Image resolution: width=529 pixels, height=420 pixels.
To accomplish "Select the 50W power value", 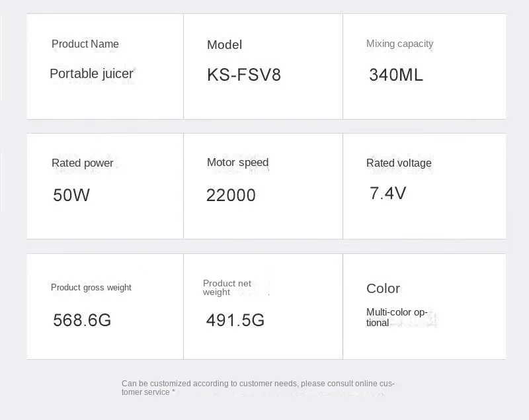I will click(71, 195).
